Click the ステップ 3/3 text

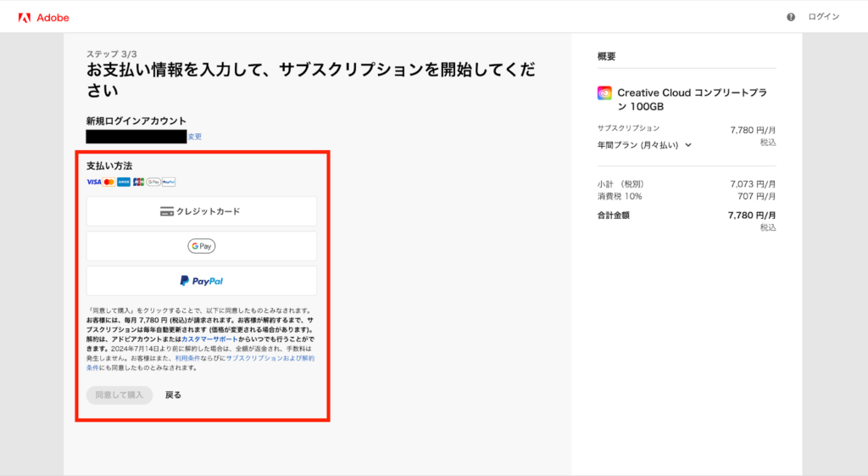111,53
